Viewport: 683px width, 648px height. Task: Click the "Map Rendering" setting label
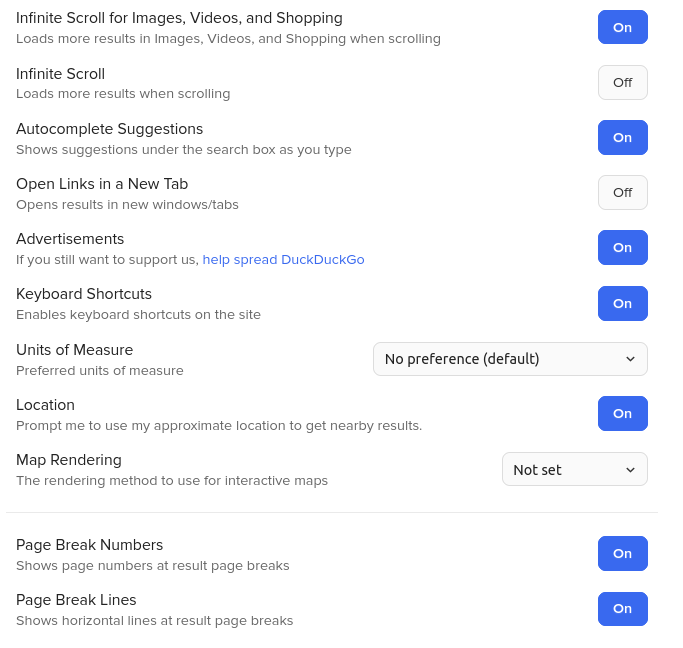point(69,460)
